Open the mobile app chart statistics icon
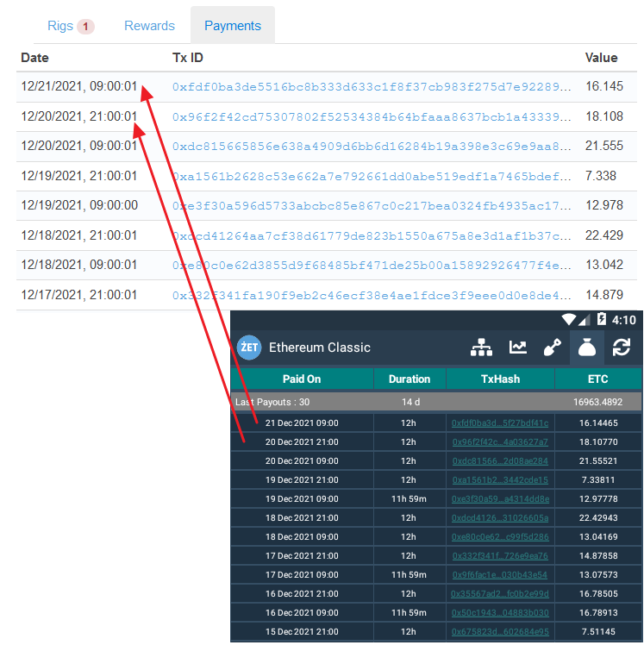 click(x=518, y=348)
